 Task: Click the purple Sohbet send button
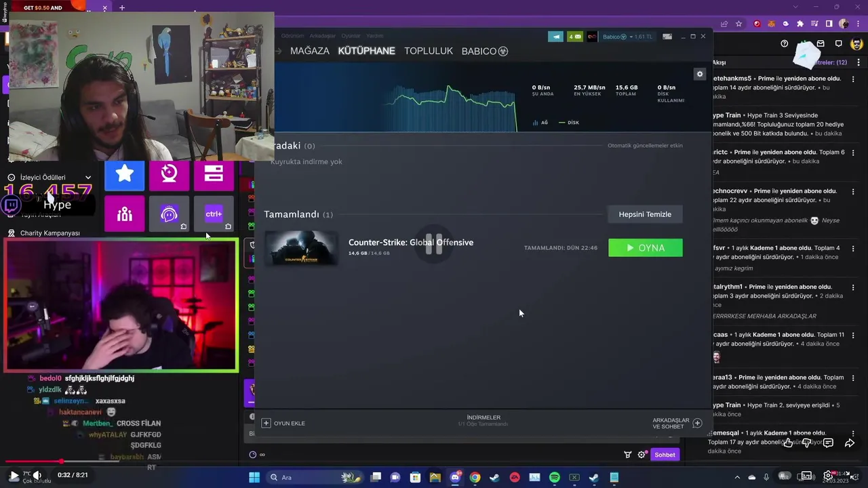tap(665, 455)
